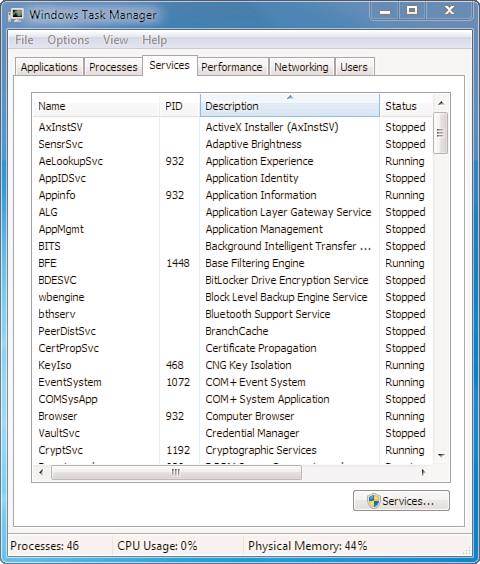Select the wbengine service
The image size is (480, 564).
click(232, 297)
